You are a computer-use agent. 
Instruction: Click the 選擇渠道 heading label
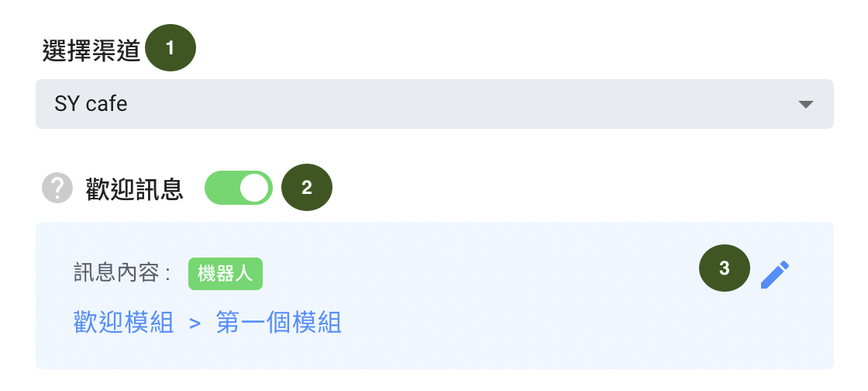[x=91, y=51]
